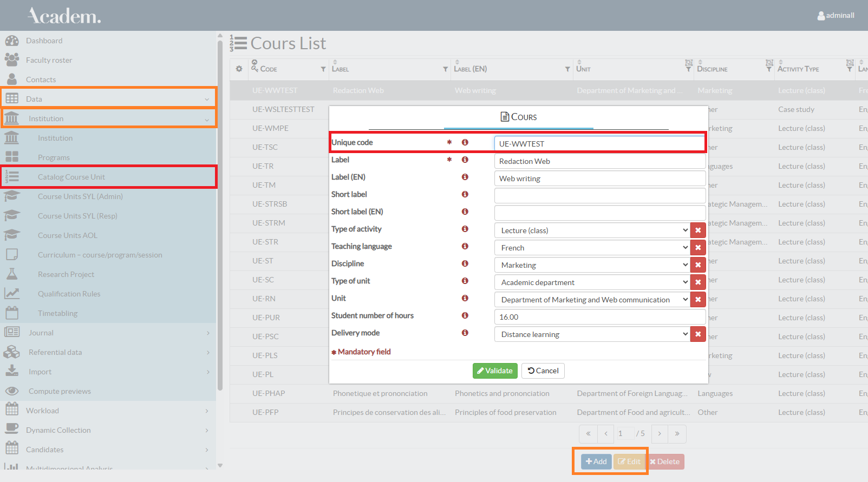
Task: Open the Discipline dropdown showing Marketing
Action: click(592, 265)
